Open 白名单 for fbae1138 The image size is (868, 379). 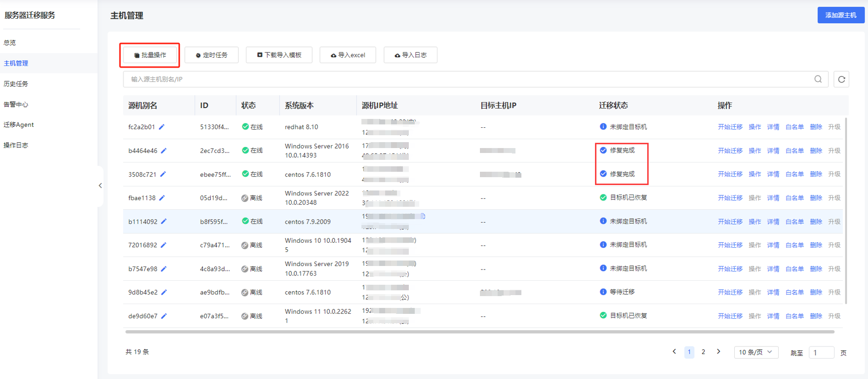tap(794, 198)
